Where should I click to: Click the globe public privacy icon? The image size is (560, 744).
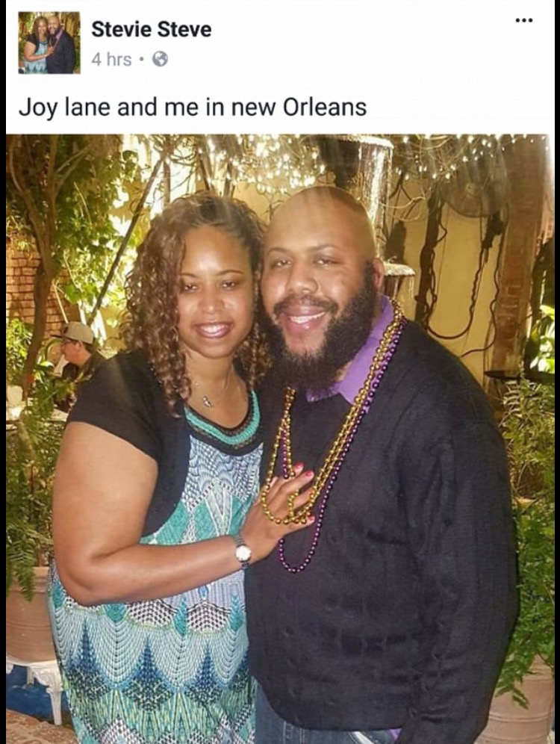click(161, 59)
